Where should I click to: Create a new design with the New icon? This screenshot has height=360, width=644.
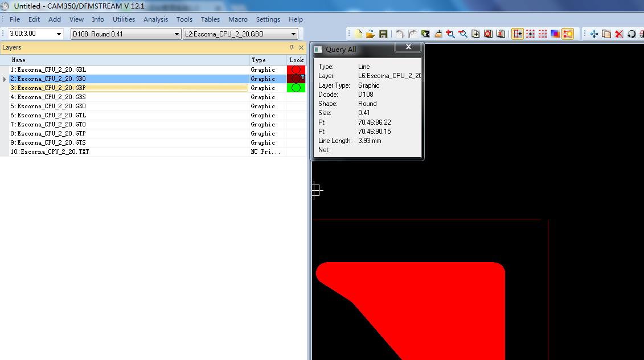click(358, 34)
